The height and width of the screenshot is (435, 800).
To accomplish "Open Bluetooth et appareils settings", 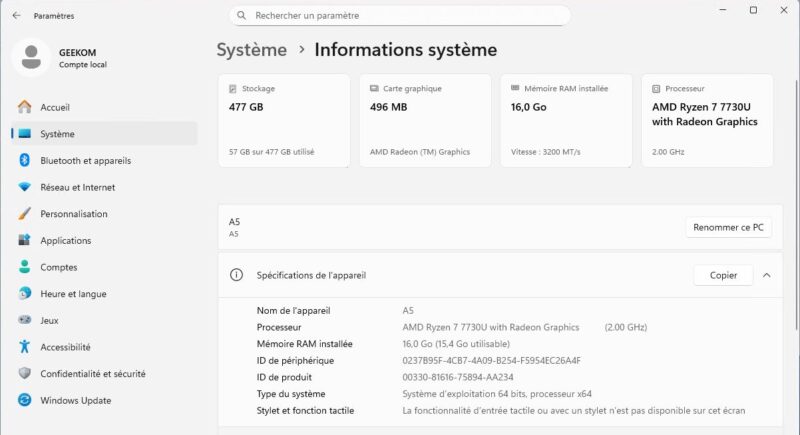I will click(104, 160).
